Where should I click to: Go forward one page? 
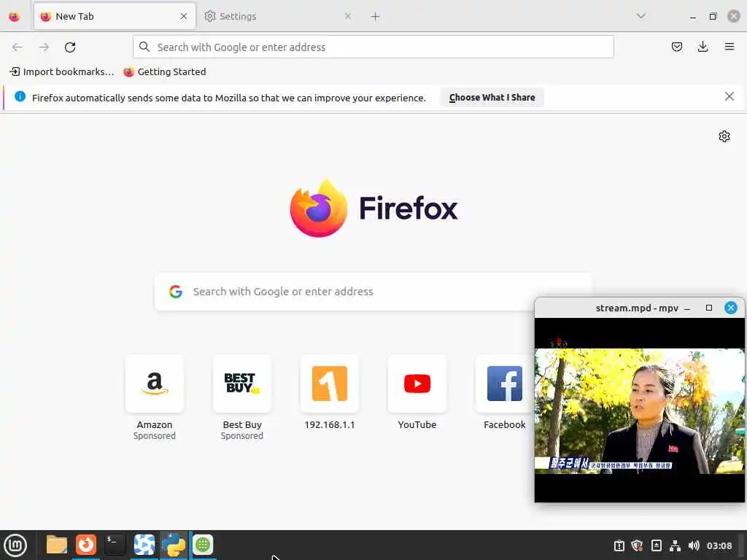tap(44, 47)
